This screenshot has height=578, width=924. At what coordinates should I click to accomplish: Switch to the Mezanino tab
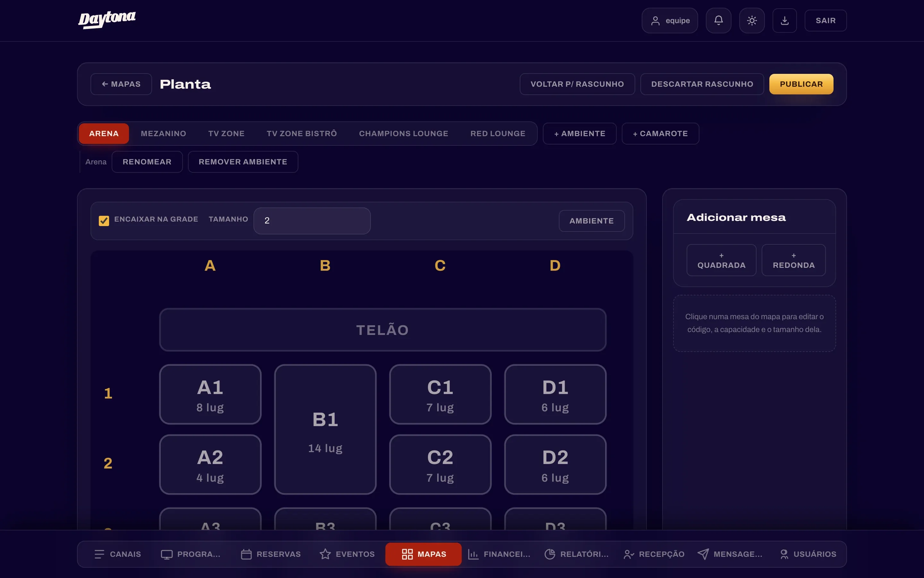(x=163, y=133)
